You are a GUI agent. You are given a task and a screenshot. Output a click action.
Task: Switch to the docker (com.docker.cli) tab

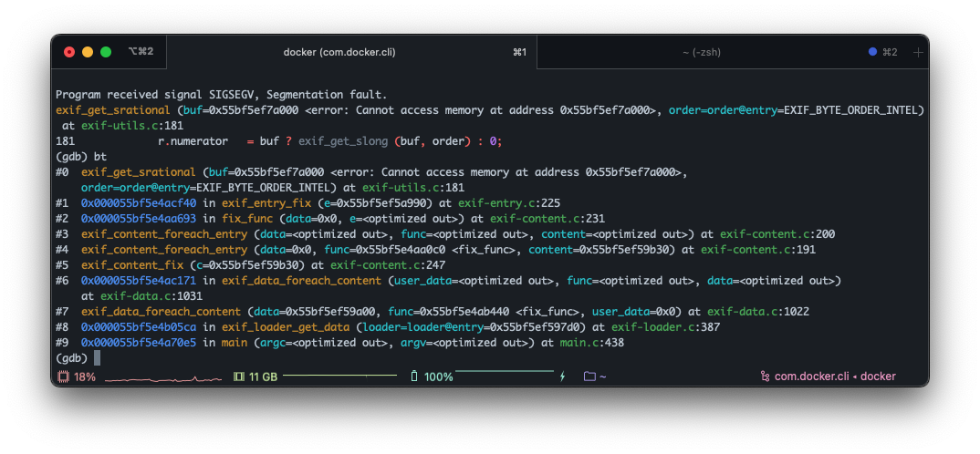(339, 52)
